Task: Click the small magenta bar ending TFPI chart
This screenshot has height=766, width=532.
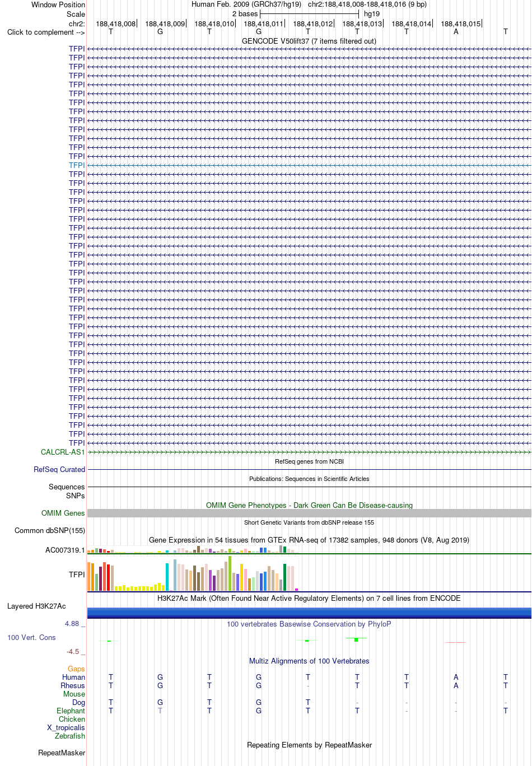Action: pyautogui.click(x=297, y=590)
